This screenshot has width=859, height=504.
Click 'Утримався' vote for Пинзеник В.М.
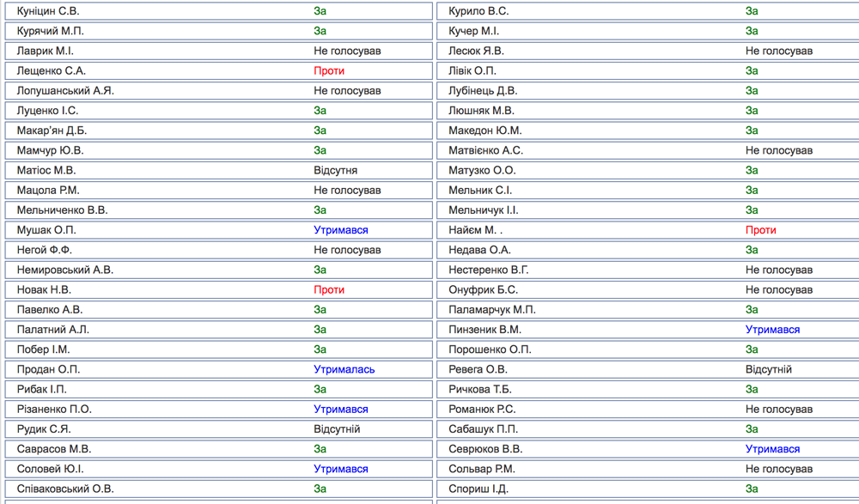point(772,330)
